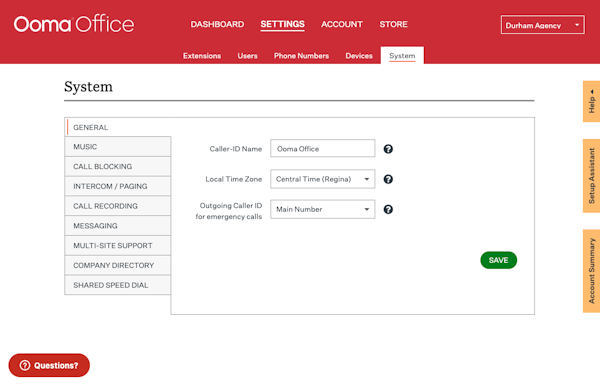Open the Account menu
Viewport: 600px width, 384px height.
[342, 24]
